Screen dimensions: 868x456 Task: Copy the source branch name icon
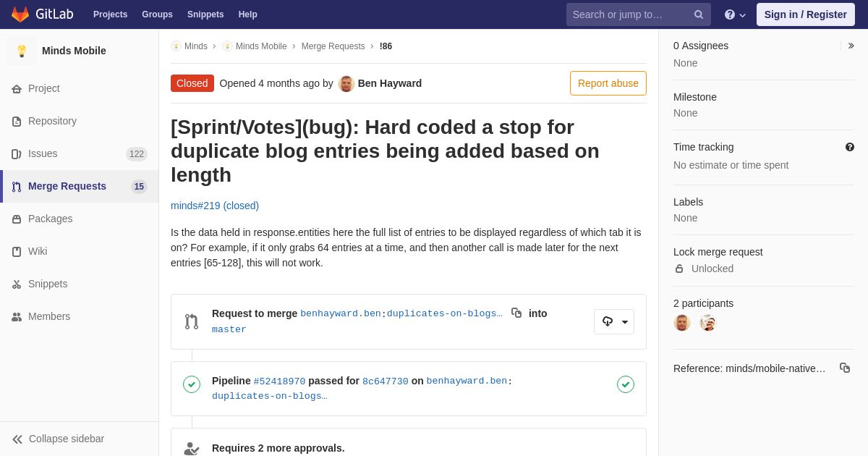[516, 313]
